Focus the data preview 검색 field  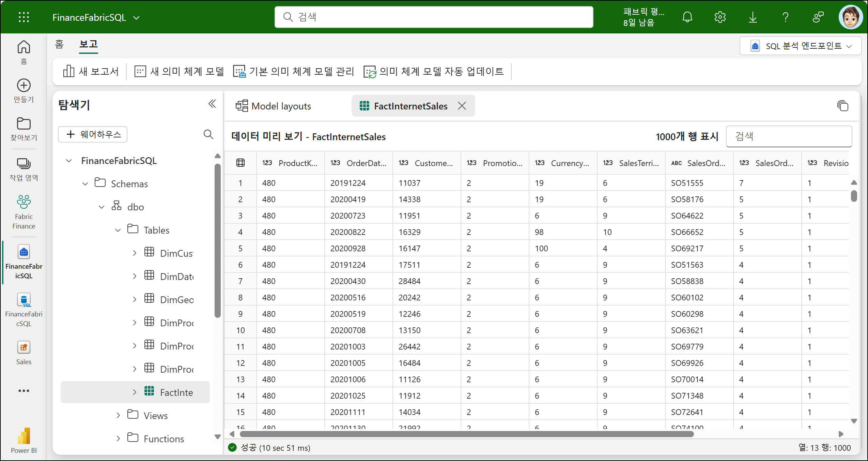[x=789, y=136]
